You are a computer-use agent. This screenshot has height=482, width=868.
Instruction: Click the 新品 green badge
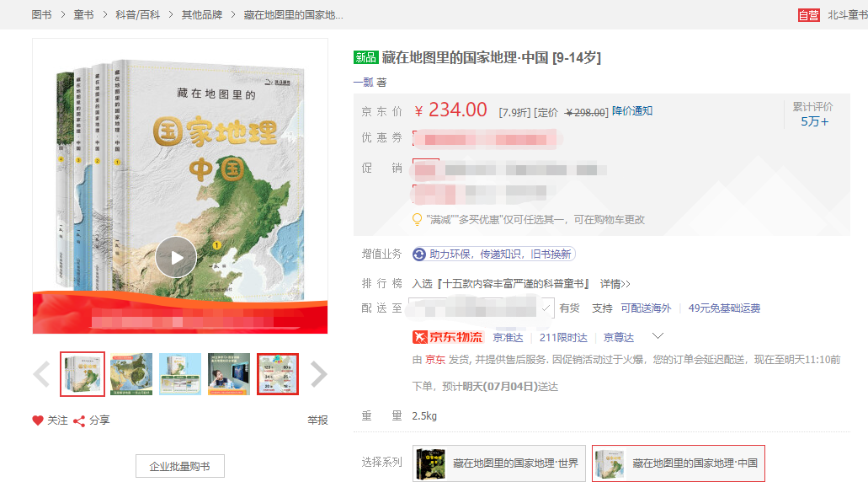point(365,57)
